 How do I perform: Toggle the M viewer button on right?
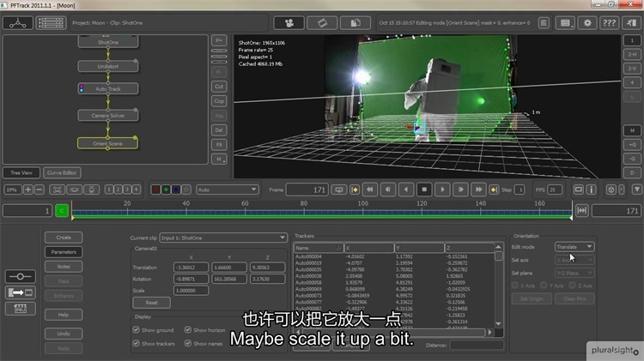point(632,130)
